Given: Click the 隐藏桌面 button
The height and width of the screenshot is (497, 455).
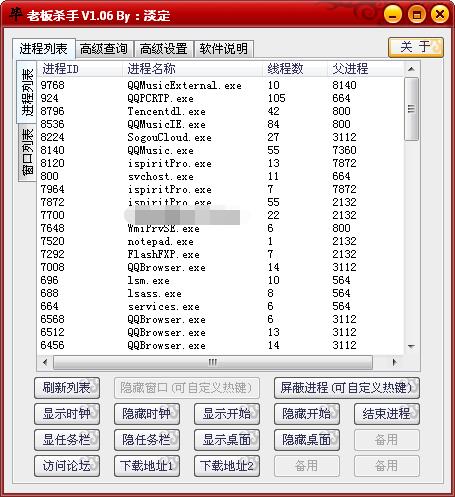Looking at the screenshot, I should (307, 440).
